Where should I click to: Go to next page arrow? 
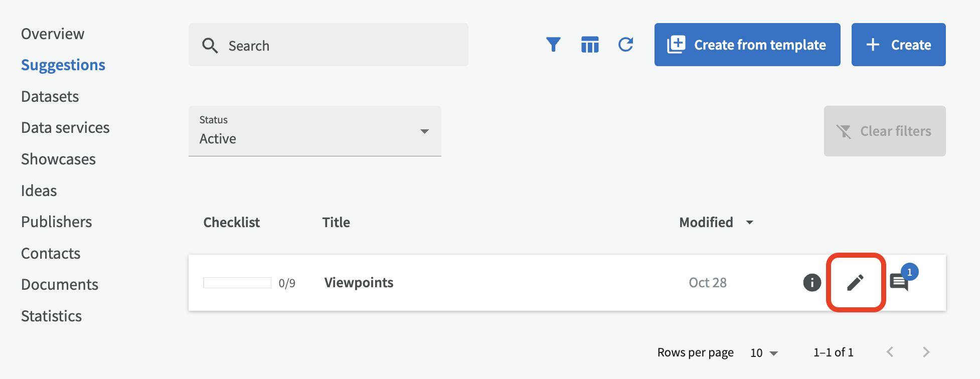(x=926, y=352)
